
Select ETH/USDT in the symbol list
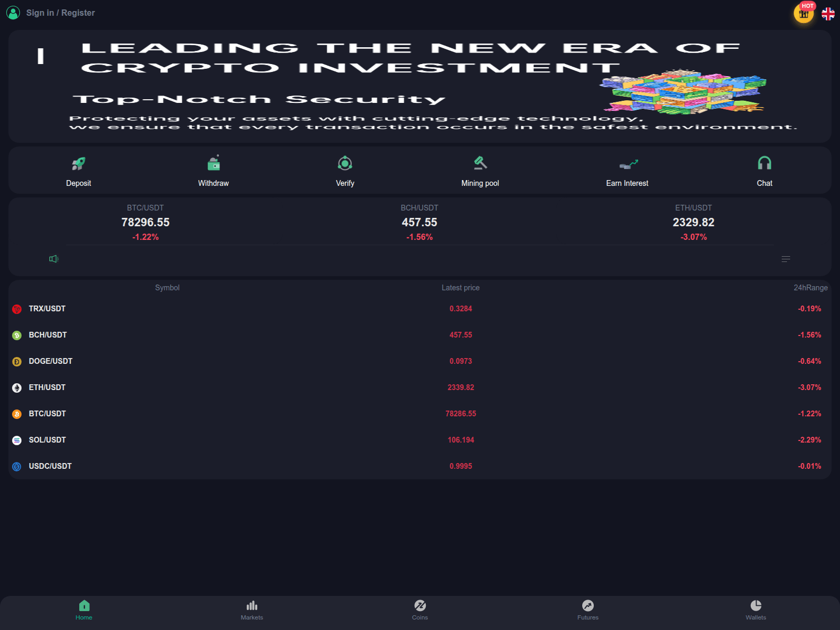click(47, 387)
